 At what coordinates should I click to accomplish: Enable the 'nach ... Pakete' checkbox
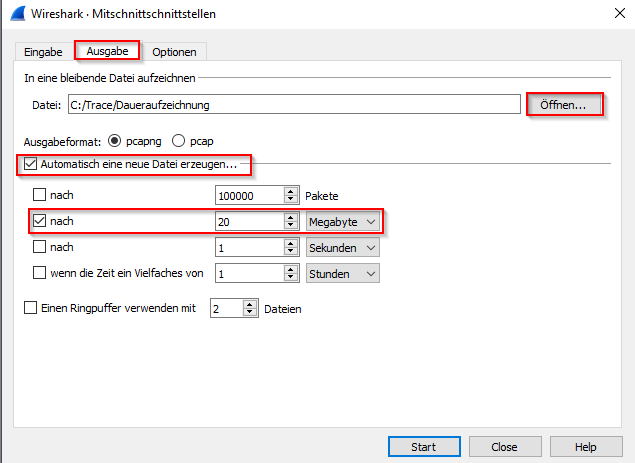40,194
